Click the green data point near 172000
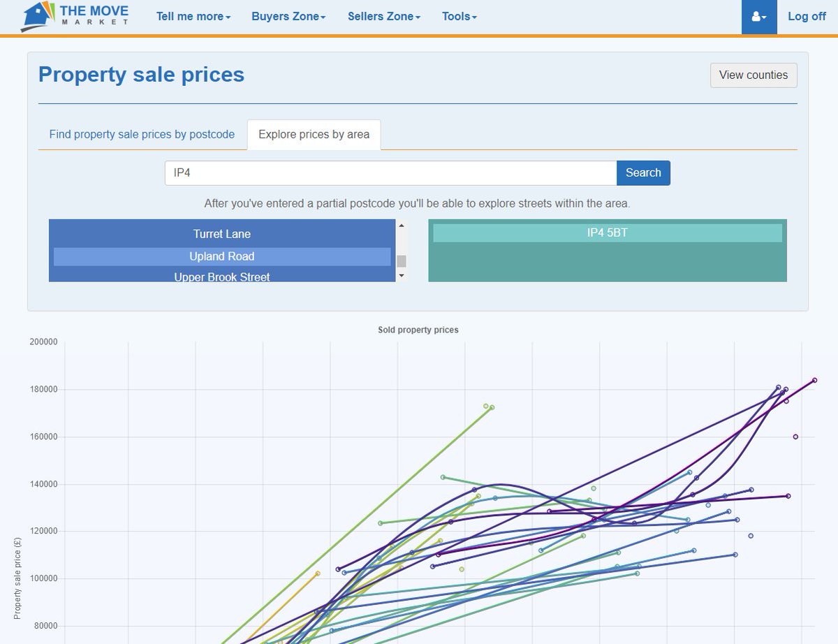This screenshot has width=838, height=644. (x=487, y=405)
